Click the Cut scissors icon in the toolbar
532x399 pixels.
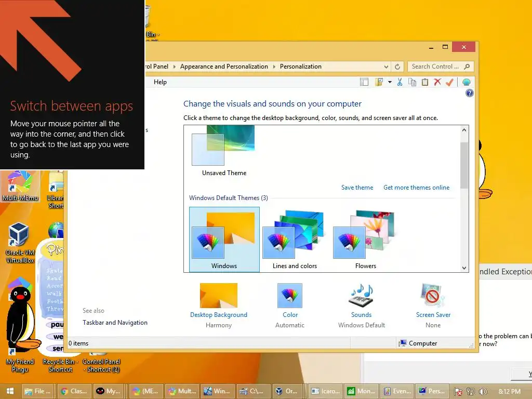pyautogui.click(x=400, y=82)
